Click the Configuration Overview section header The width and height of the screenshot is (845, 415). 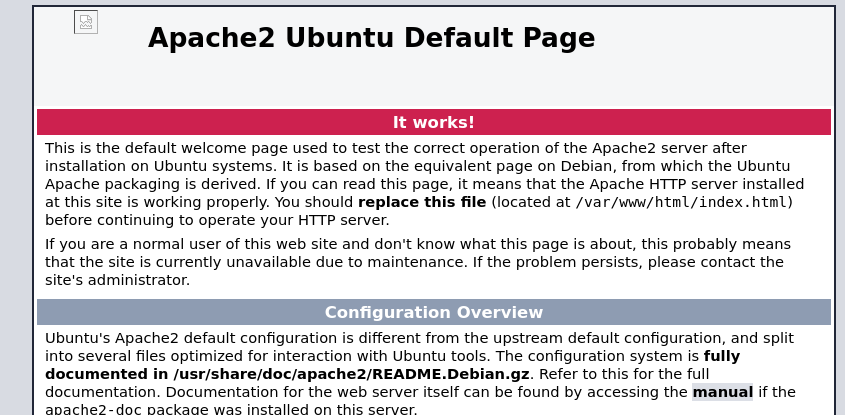pos(434,313)
